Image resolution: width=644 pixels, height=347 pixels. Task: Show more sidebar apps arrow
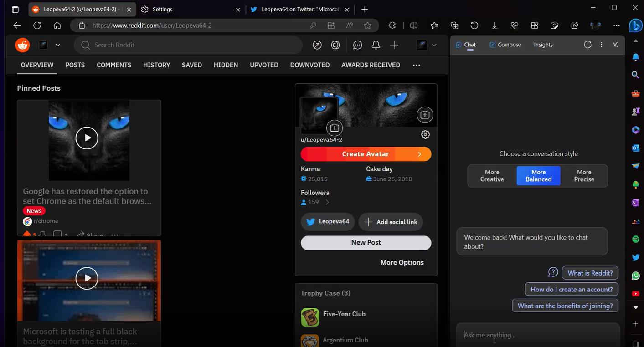tap(636, 308)
